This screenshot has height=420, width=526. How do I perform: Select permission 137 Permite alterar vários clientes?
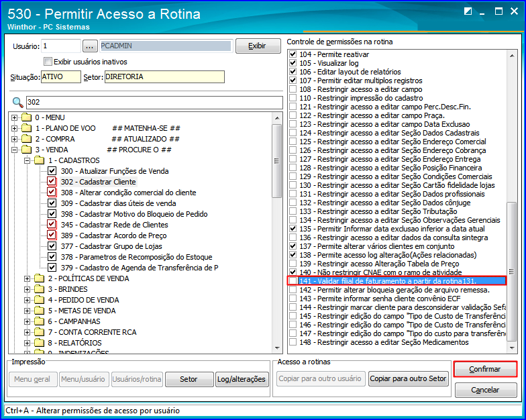pyautogui.click(x=377, y=246)
